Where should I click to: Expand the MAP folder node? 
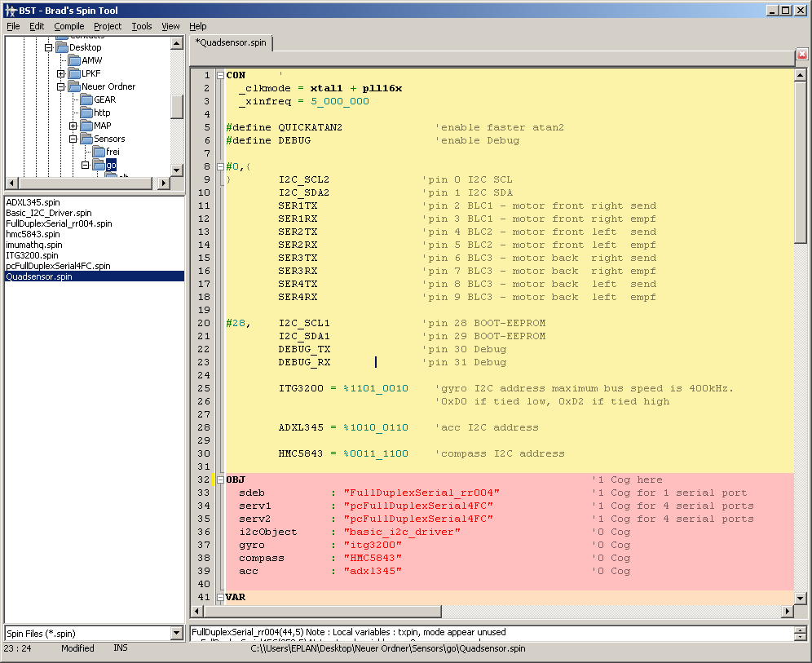73,126
